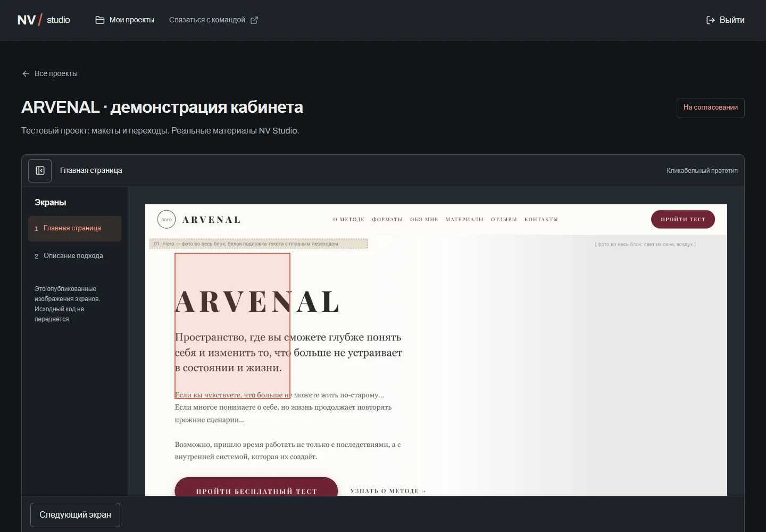Collapse the screens sidebar panel icon
This screenshot has height=532, width=766.
pos(40,171)
